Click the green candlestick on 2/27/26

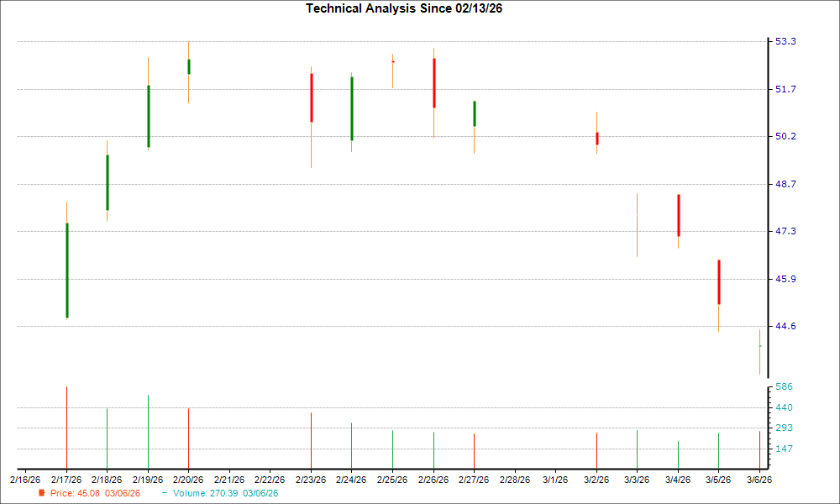tap(474, 113)
